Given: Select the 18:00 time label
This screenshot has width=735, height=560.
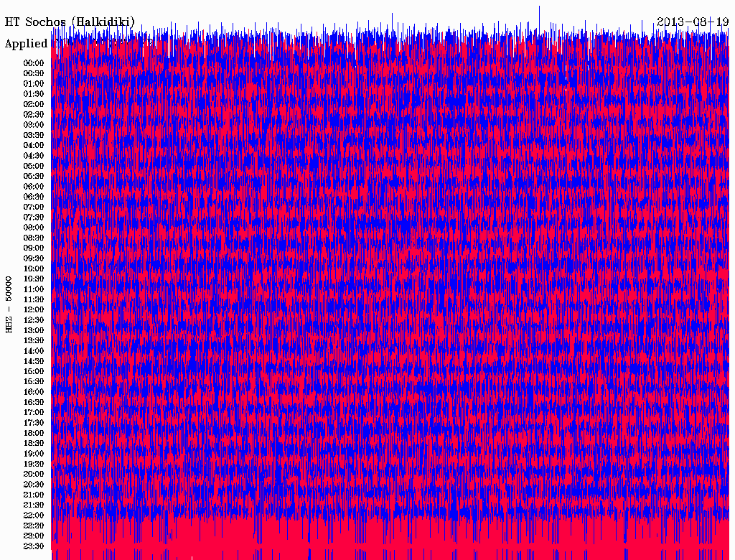Looking at the screenshot, I should (x=33, y=434).
